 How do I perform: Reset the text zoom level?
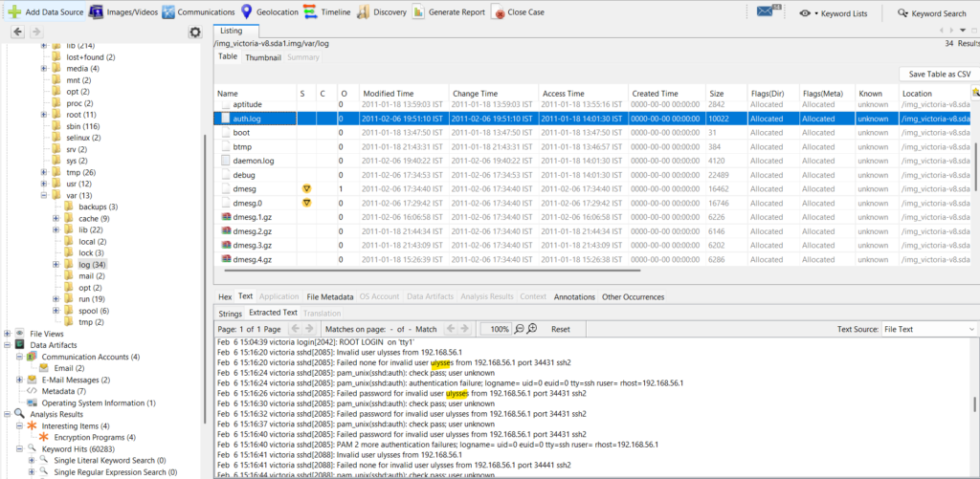click(560, 329)
